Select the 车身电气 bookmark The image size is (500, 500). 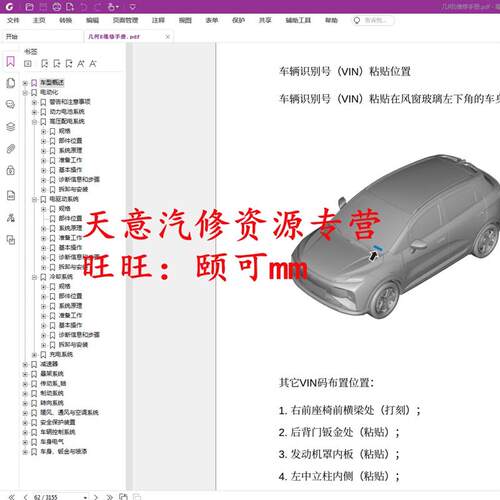point(52,441)
